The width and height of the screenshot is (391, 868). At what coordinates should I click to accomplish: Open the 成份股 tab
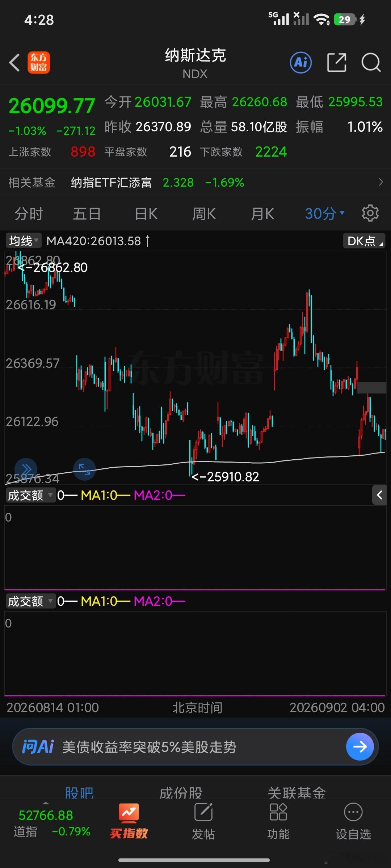tap(181, 793)
